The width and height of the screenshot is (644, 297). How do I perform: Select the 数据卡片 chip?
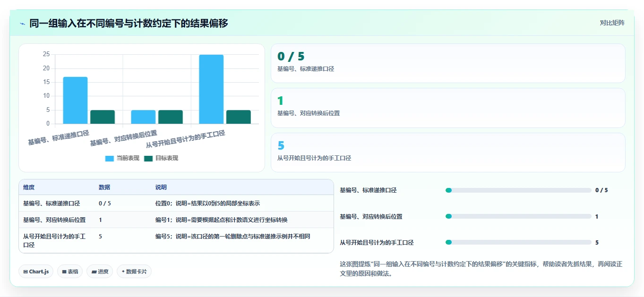tap(134, 272)
